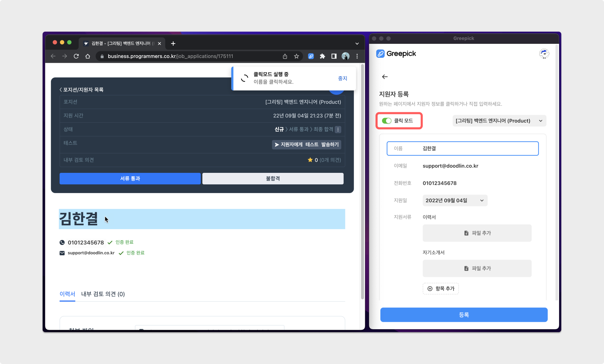
Task: Click the 등록 submit button
Action: click(464, 315)
